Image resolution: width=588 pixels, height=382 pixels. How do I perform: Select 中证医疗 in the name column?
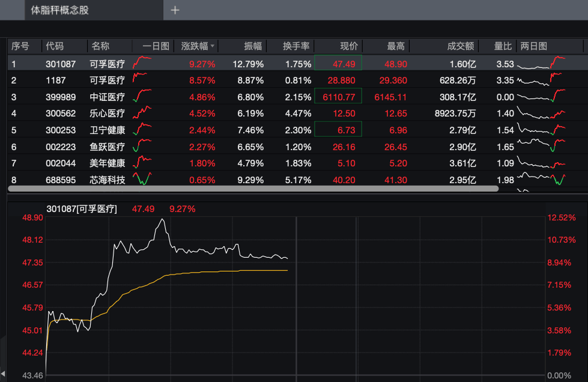108,97
